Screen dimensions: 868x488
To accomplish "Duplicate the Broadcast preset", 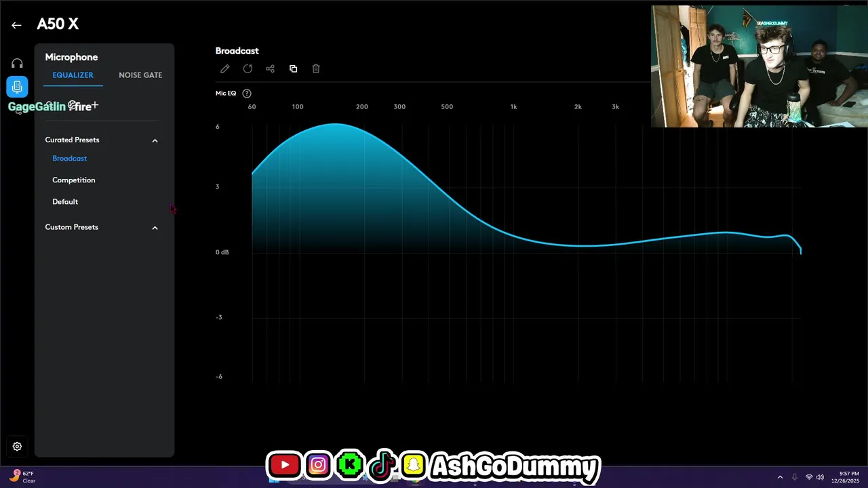I will pos(293,69).
